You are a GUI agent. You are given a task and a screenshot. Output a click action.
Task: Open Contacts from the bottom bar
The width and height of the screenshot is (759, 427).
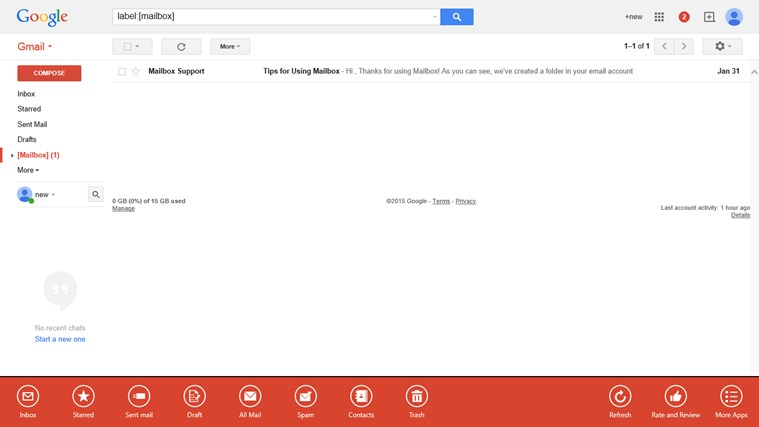(361, 396)
